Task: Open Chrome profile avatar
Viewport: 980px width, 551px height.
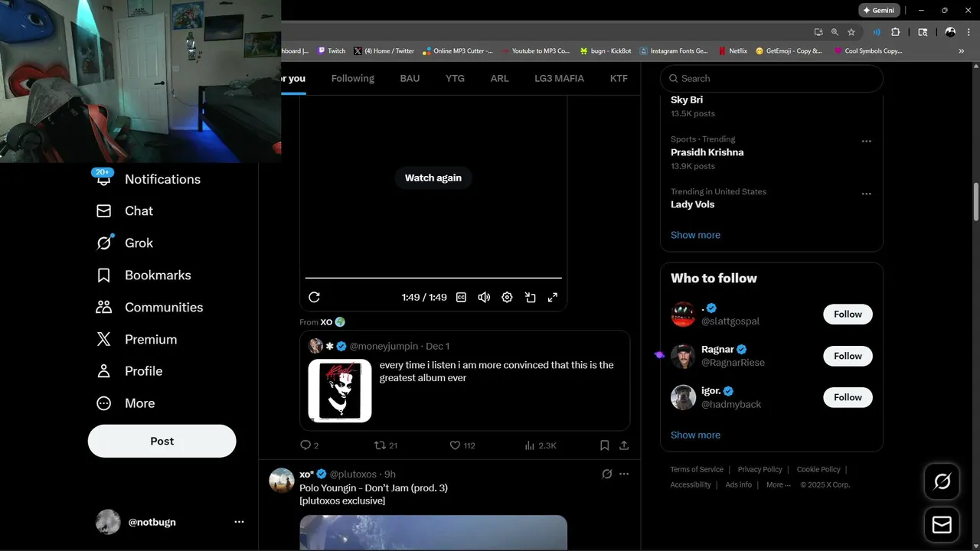Action: (x=950, y=32)
